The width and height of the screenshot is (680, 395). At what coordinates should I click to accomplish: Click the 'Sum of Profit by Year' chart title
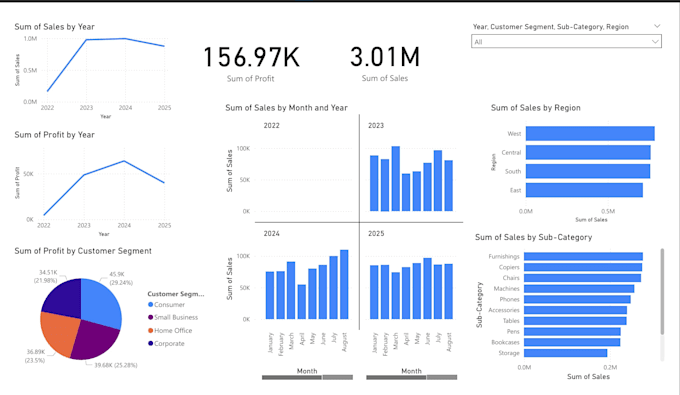click(x=54, y=135)
